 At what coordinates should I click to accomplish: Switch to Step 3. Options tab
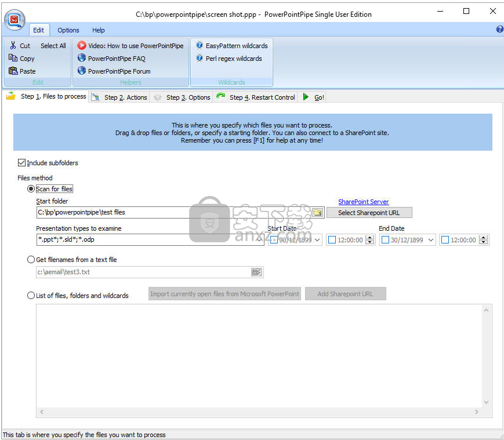(182, 97)
